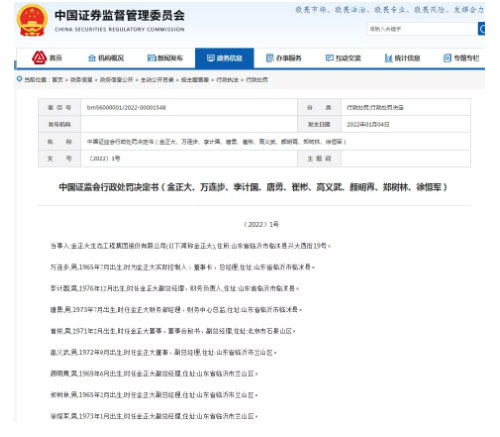The image size is (500, 437).
Task: Click the red triangular home icon
Action: (x=39, y=58)
